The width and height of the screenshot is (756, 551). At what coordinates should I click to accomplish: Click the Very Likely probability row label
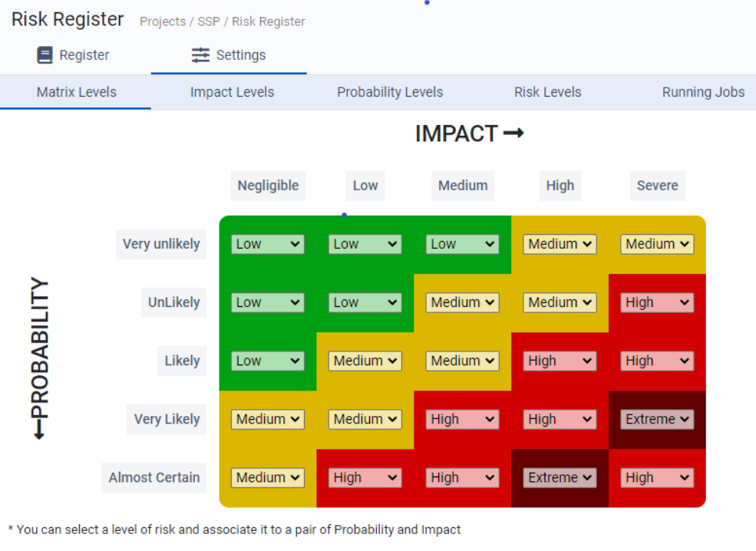pyautogui.click(x=167, y=419)
